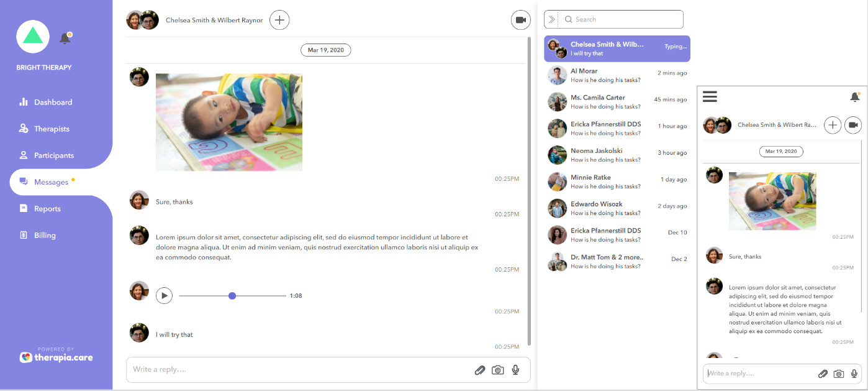Click the paperclip attachment icon in main reply box
The image size is (868, 391).
click(479, 370)
